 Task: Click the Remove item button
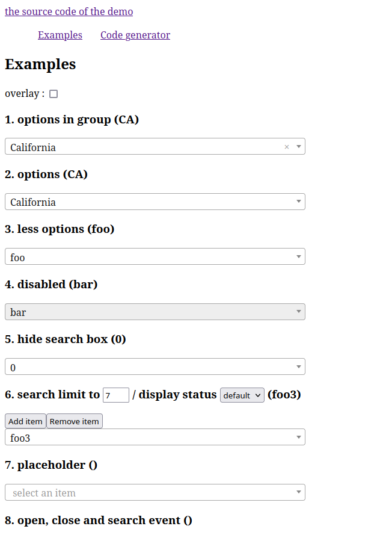coord(75,421)
